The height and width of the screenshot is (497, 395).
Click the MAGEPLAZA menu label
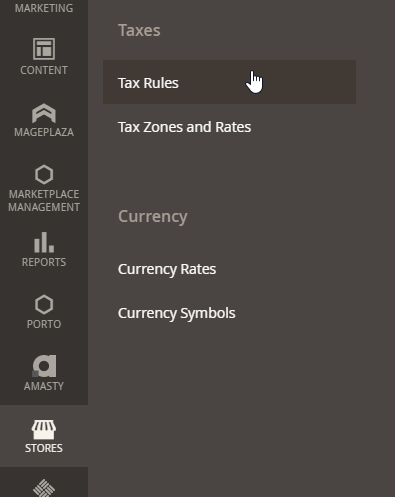pyautogui.click(x=44, y=132)
